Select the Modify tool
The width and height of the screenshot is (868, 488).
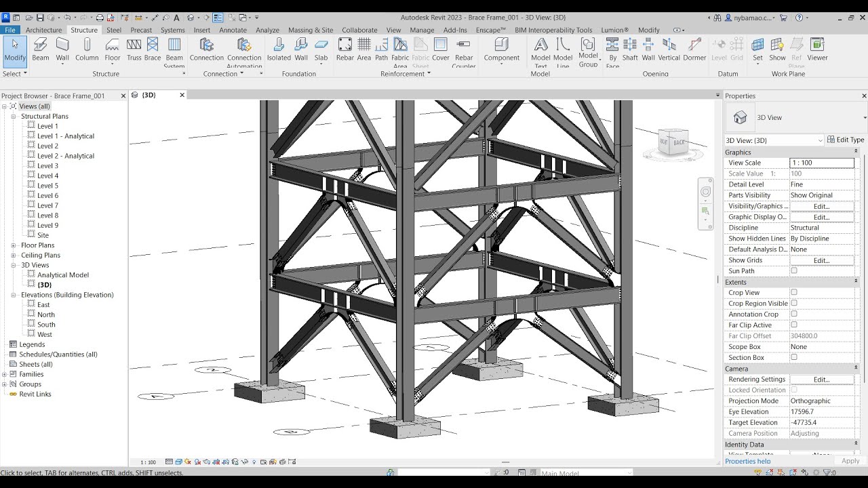click(15, 50)
